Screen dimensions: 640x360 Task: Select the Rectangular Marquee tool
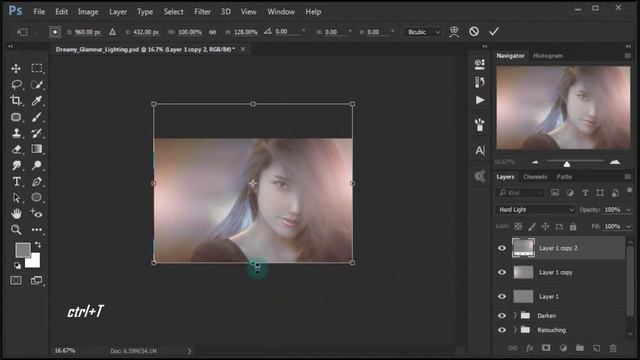pyautogui.click(x=37, y=68)
